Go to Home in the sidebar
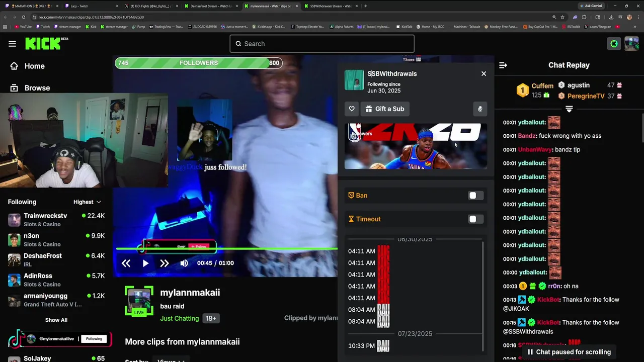The height and width of the screenshot is (362, 644). pyautogui.click(x=28, y=66)
